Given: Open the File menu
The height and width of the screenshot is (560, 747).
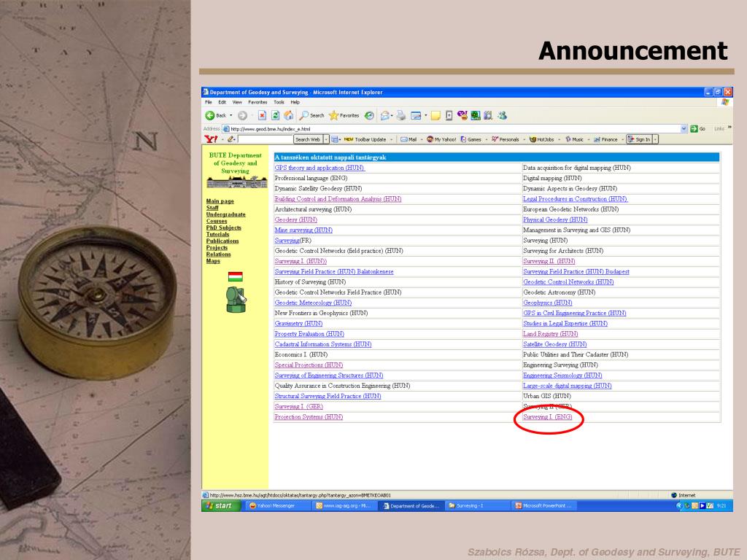Looking at the screenshot, I should click(208, 102).
